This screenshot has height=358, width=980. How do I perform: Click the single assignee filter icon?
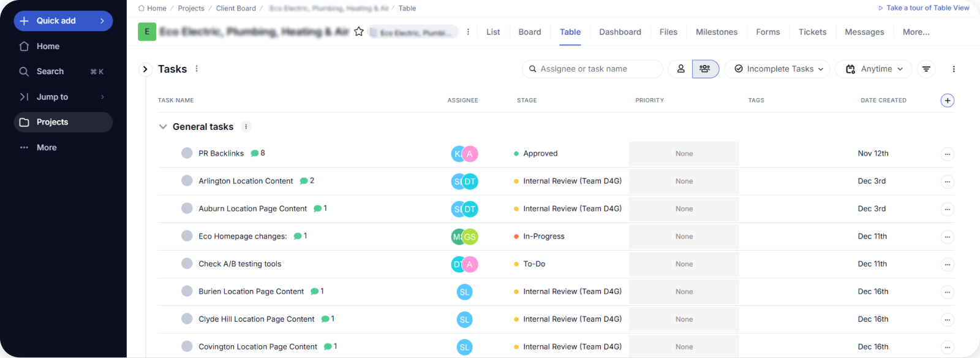pyautogui.click(x=680, y=69)
